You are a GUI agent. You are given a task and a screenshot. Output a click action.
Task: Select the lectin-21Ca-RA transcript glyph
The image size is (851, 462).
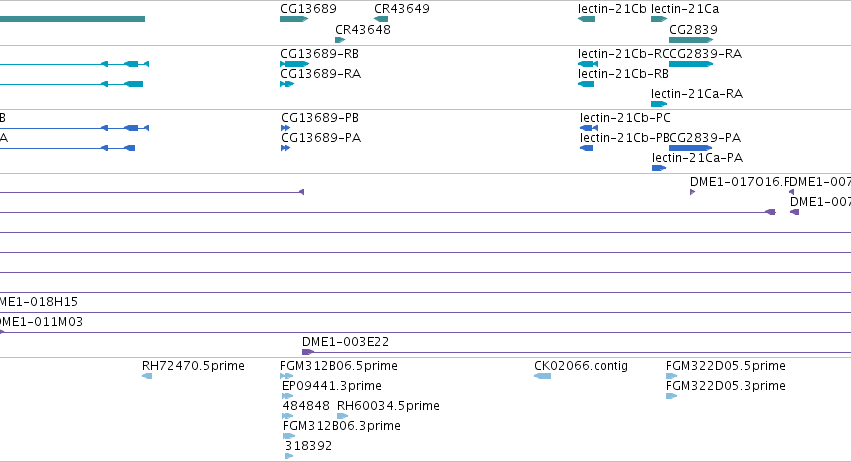[x=659, y=104]
